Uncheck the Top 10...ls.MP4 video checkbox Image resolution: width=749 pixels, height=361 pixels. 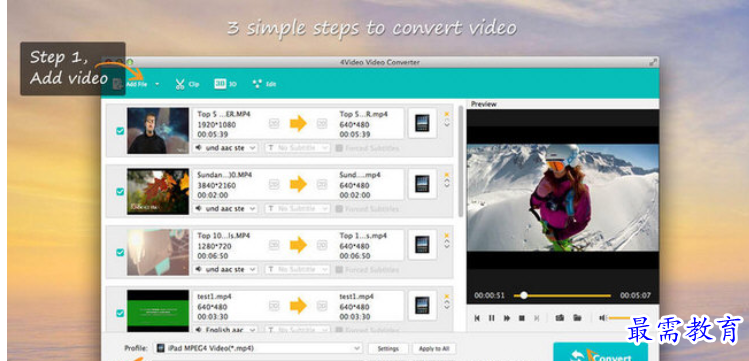click(120, 252)
